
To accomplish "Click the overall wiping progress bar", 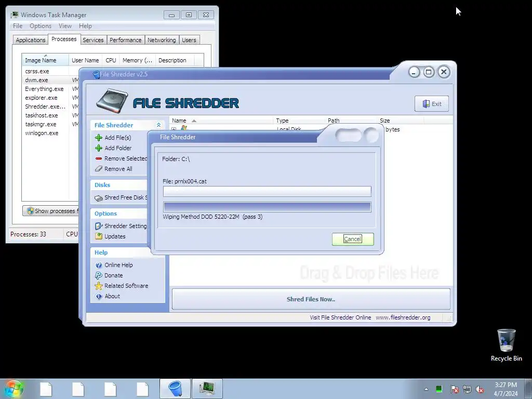I will point(267,207).
